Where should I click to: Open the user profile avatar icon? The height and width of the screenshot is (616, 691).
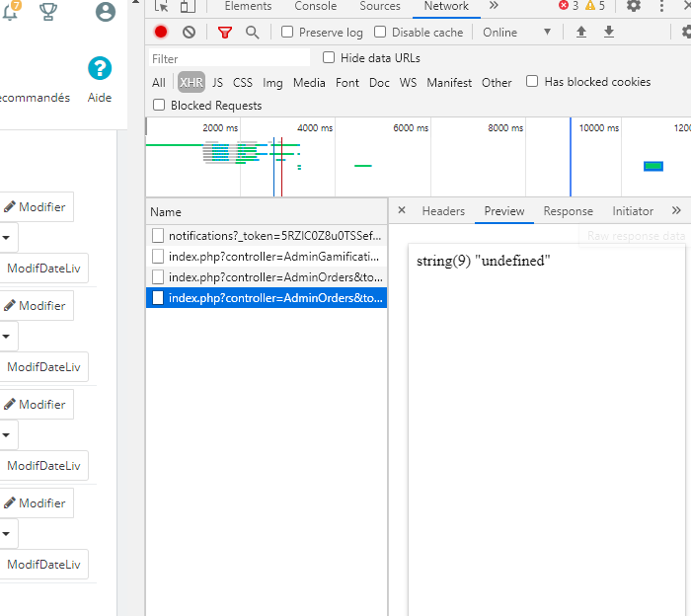point(106,12)
